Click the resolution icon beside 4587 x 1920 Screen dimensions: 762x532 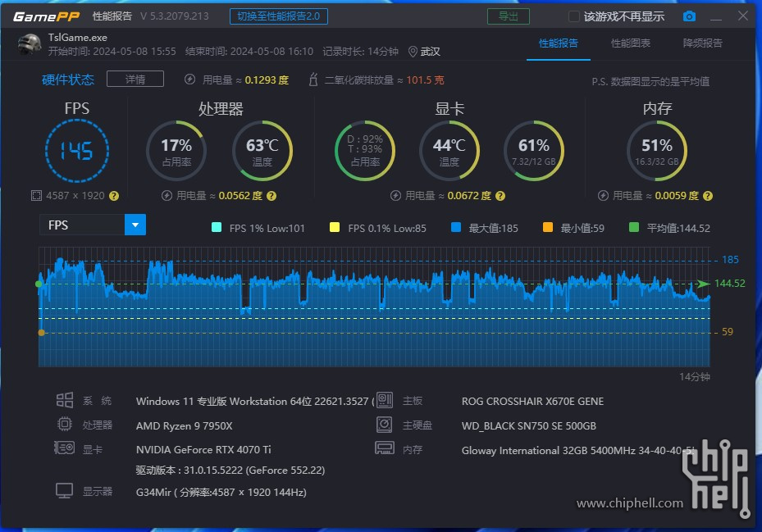[x=36, y=196]
